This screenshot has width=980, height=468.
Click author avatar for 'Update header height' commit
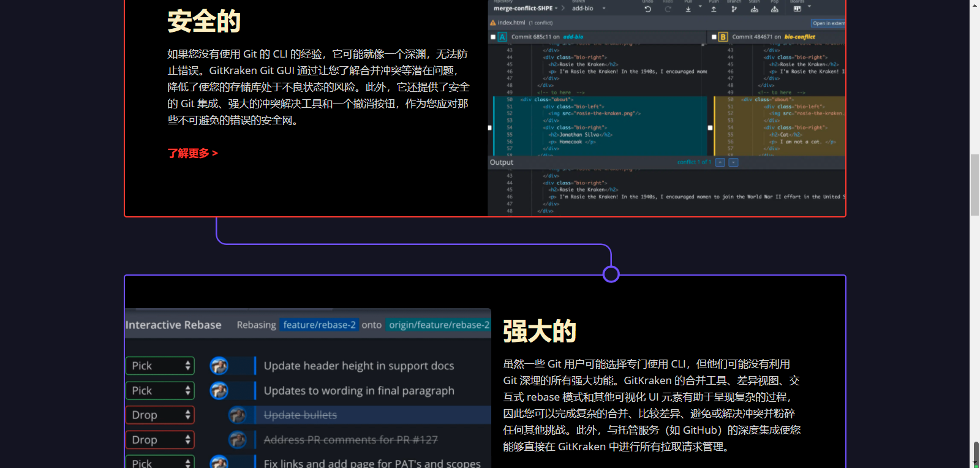click(x=219, y=366)
